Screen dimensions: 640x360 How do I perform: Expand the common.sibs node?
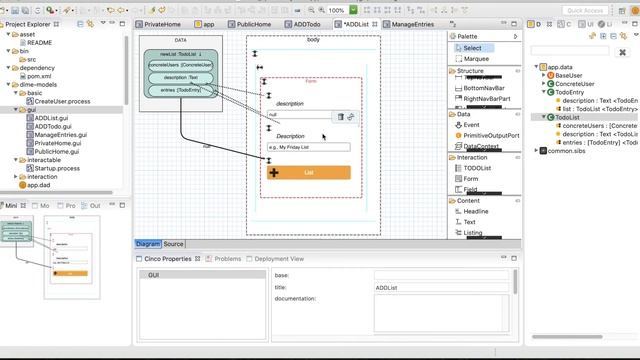point(536,151)
